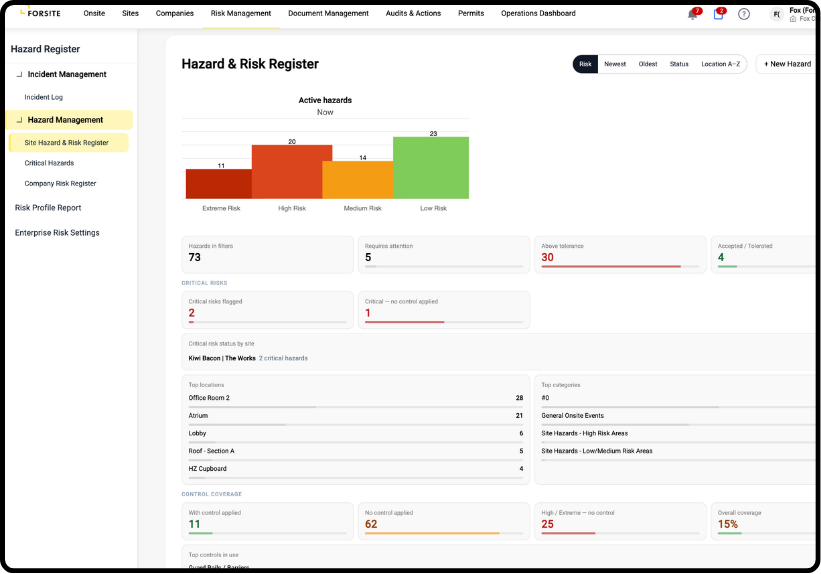Select Site Hazards - High Risk Areas
The image size is (821, 574).
(x=680, y=436)
